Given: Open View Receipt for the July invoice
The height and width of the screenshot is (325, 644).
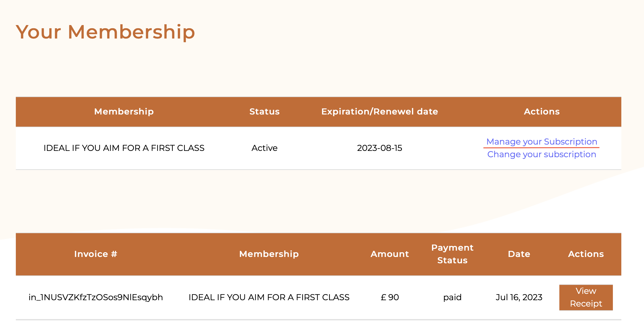Looking at the screenshot, I should coord(586,297).
